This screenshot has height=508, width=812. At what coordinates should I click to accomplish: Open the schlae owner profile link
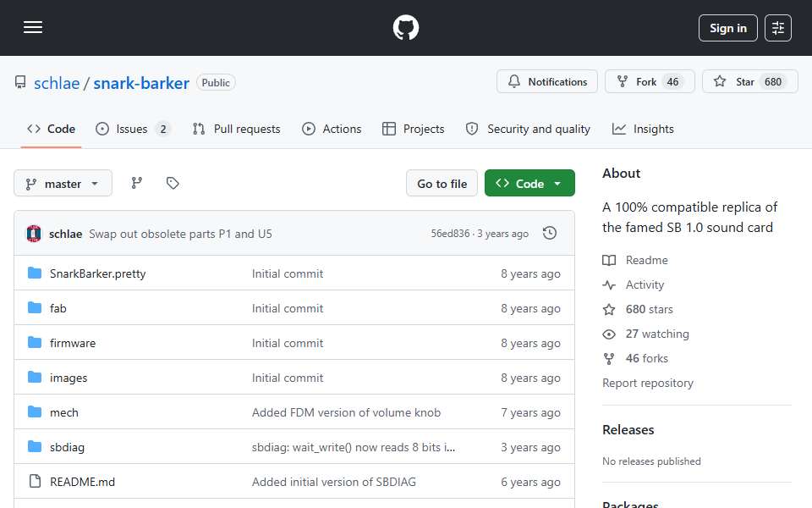click(x=57, y=83)
